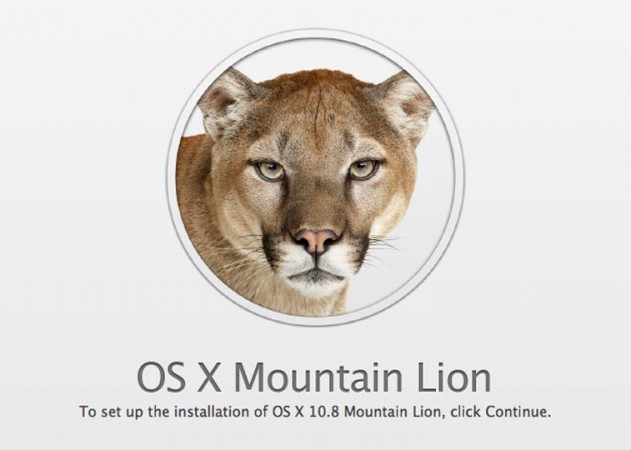Click "OS X" in the large title

tap(179, 377)
